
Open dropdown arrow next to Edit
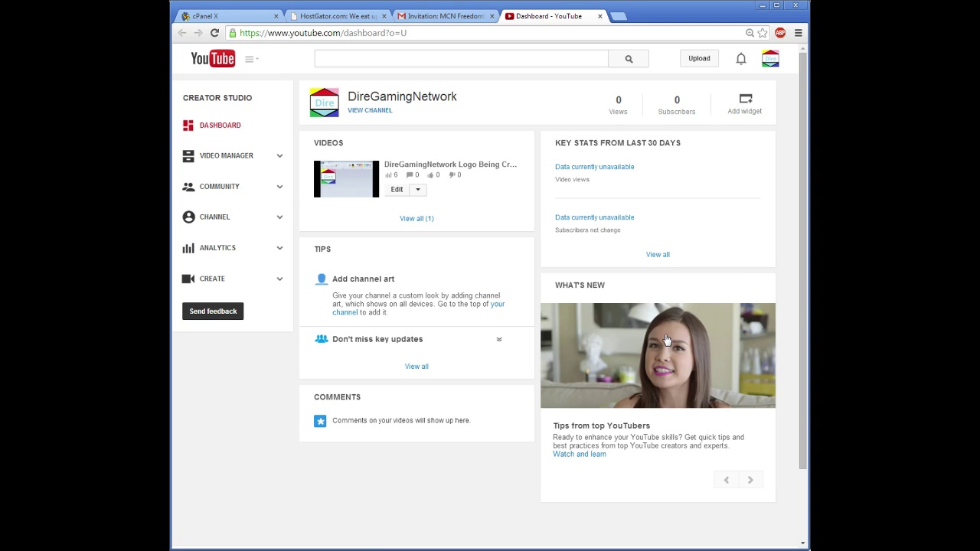[x=417, y=190]
